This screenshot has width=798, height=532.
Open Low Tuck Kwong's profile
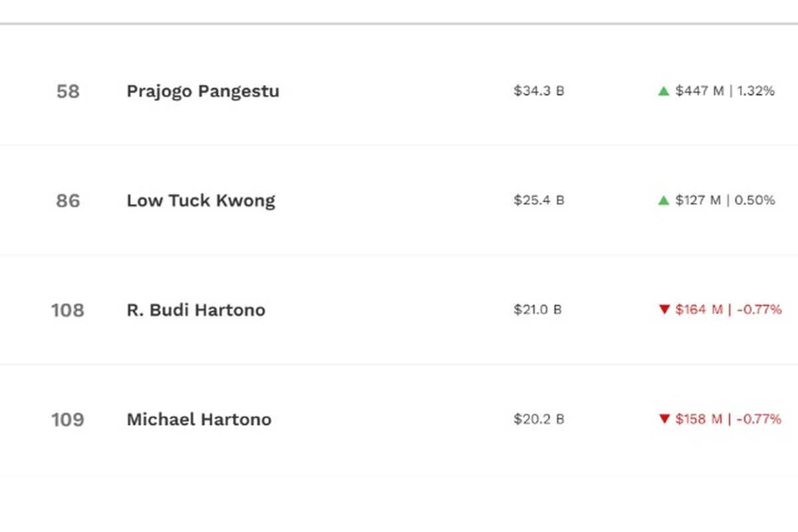201,201
